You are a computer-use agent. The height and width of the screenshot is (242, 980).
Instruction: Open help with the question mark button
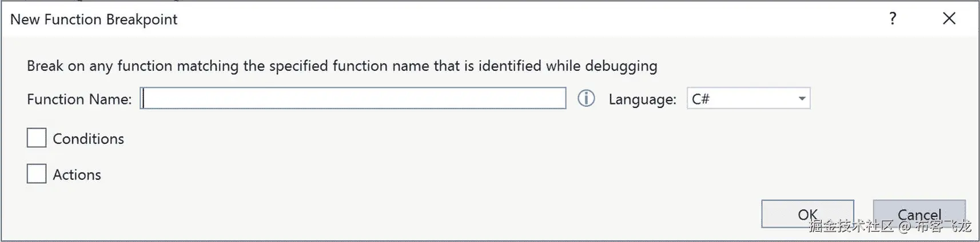893,19
